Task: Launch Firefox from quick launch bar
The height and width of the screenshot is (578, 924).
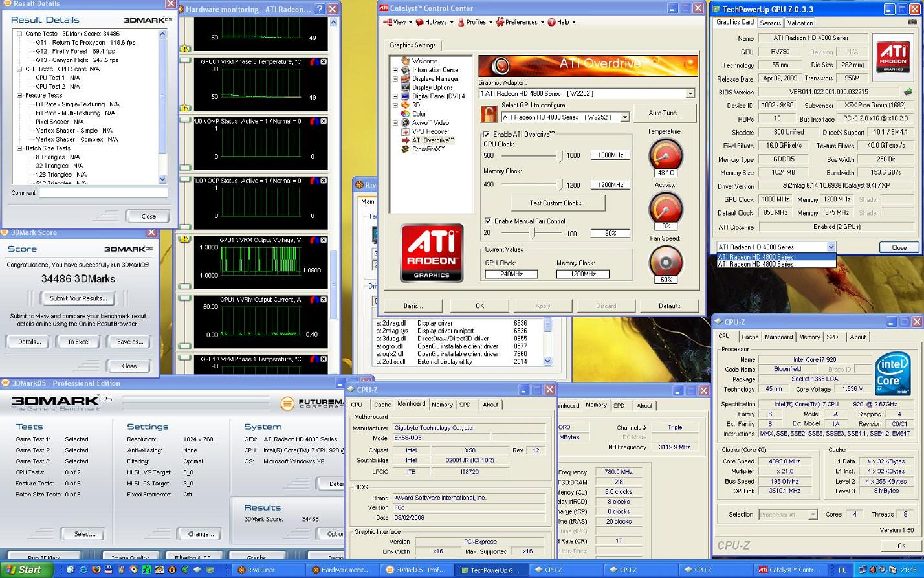Action: [x=96, y=570]
